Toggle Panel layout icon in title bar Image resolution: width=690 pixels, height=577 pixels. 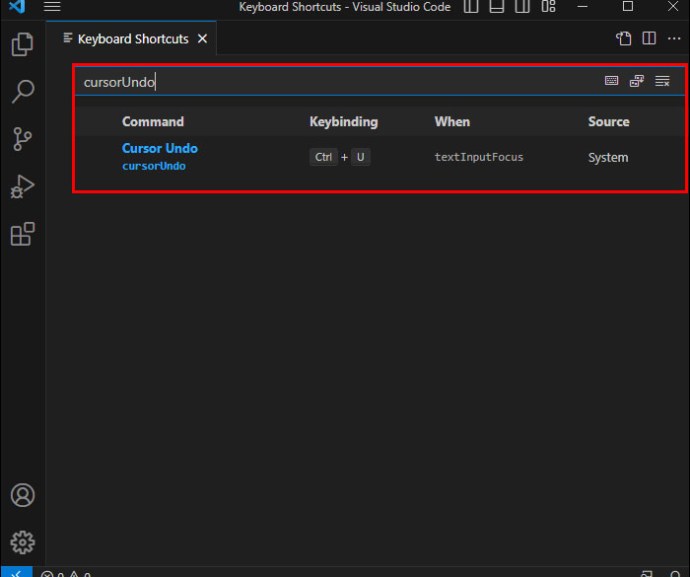click(x=497, y=7)
